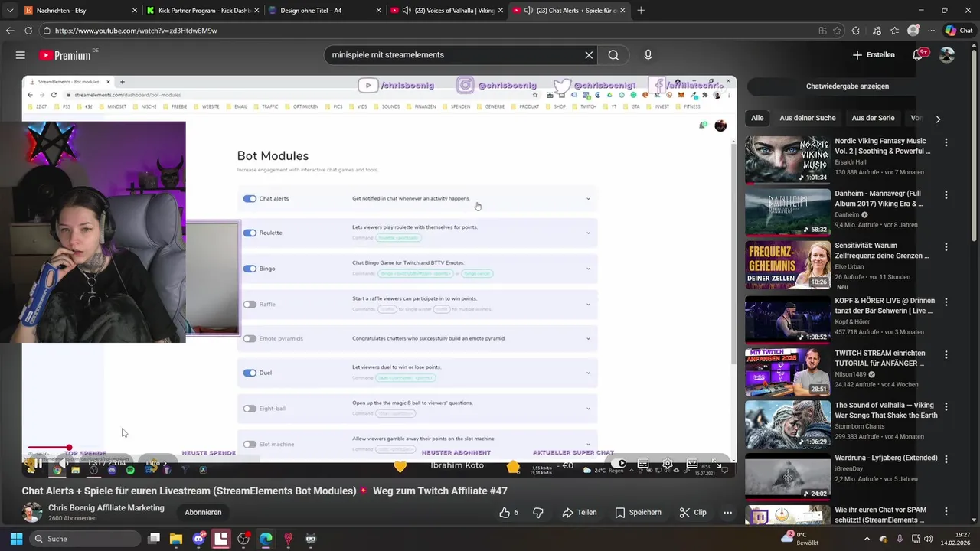This screenshot has height=551, width=980.
Task: Open the Erstellen create menu
Action: coord(874,55)
